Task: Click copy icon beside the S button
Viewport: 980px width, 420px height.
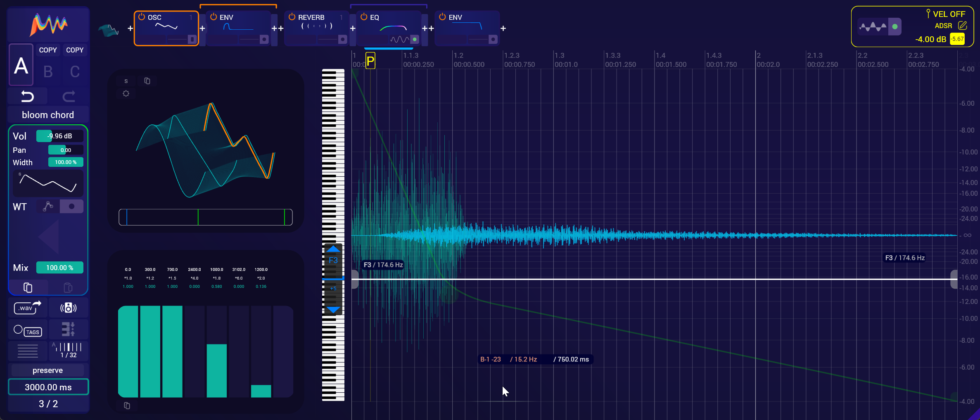Action: click(x=147, y=81)
